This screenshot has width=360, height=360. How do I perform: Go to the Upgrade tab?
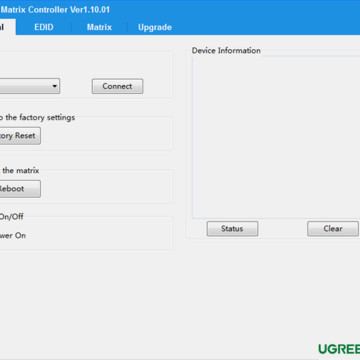(155, 27)
